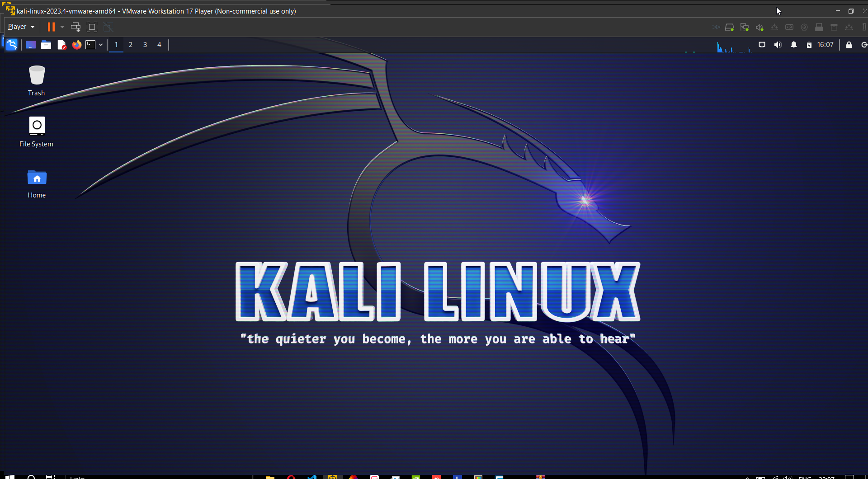Screen dimensions: 868x479
Task: Switch to workspace 2
Action: 131,45
